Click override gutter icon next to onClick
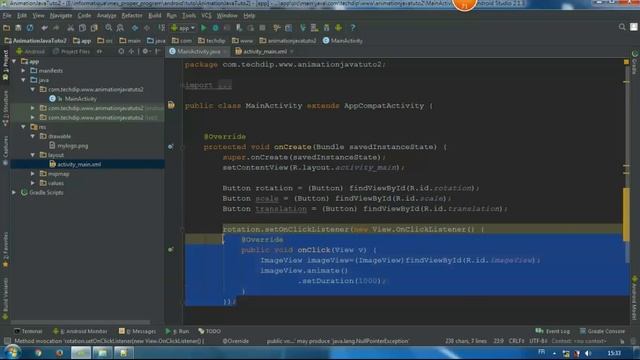Screen dimensions: 640x360 (171, 249)
